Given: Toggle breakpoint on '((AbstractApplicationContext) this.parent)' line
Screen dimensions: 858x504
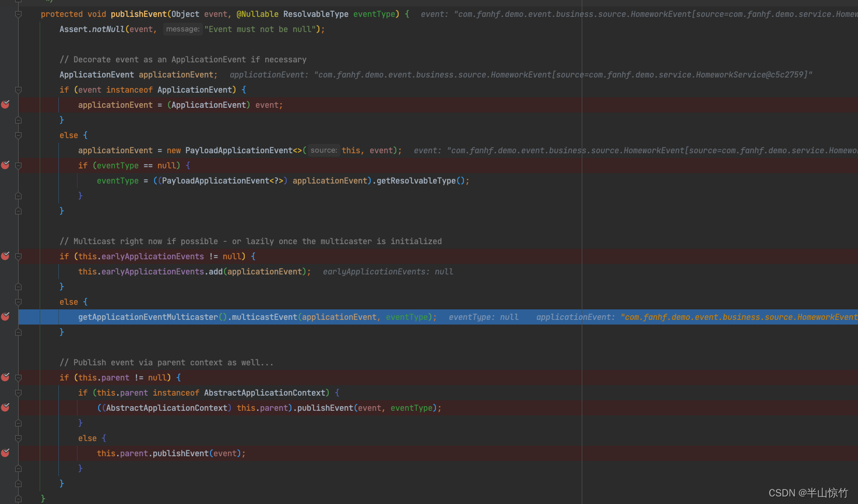Looking at the screenshot, I should [x=5, y=407].
